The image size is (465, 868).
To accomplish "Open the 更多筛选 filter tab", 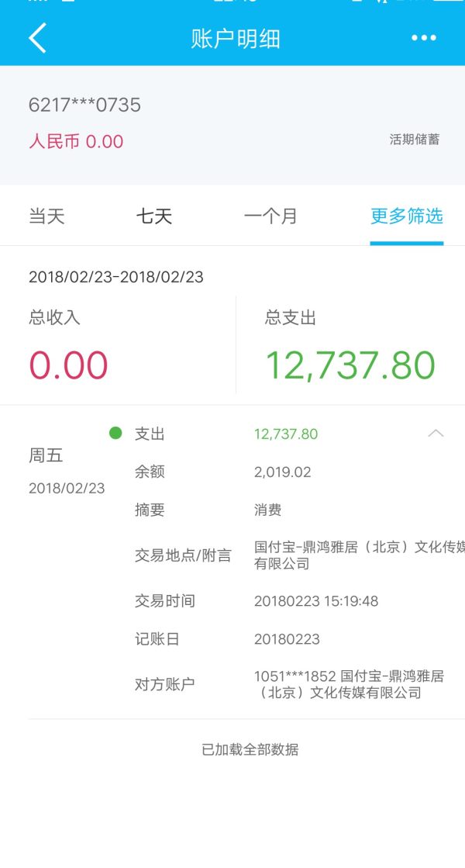I will pyautogui.click(x=406, y=216).
